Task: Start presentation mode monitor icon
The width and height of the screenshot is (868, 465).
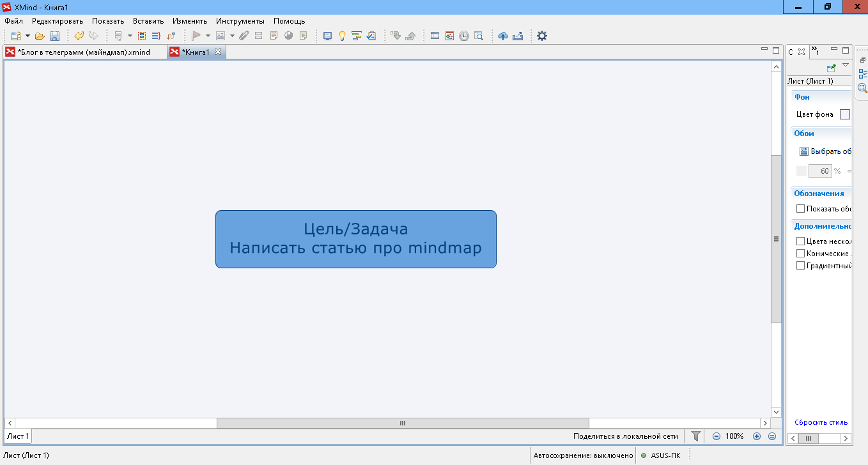Action: pos(328,36)
